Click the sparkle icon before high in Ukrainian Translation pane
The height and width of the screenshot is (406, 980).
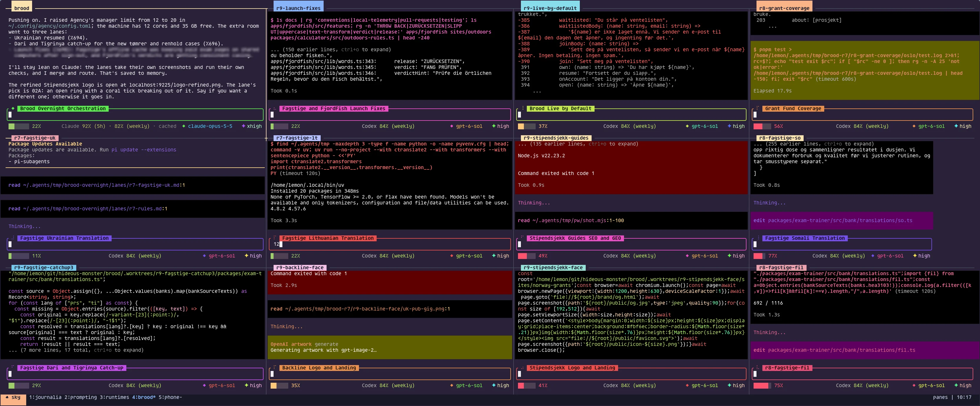pyautogui.click(x=246, y=256)
